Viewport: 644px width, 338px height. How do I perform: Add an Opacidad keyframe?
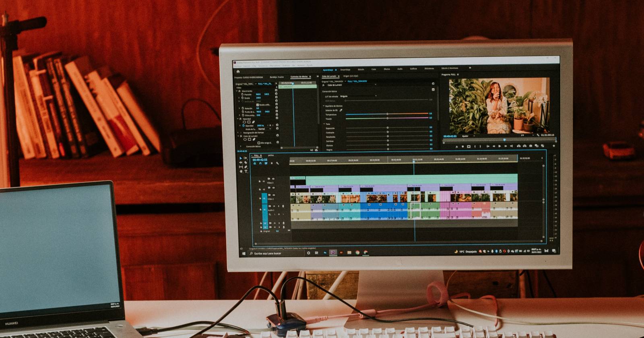point(270,126)
